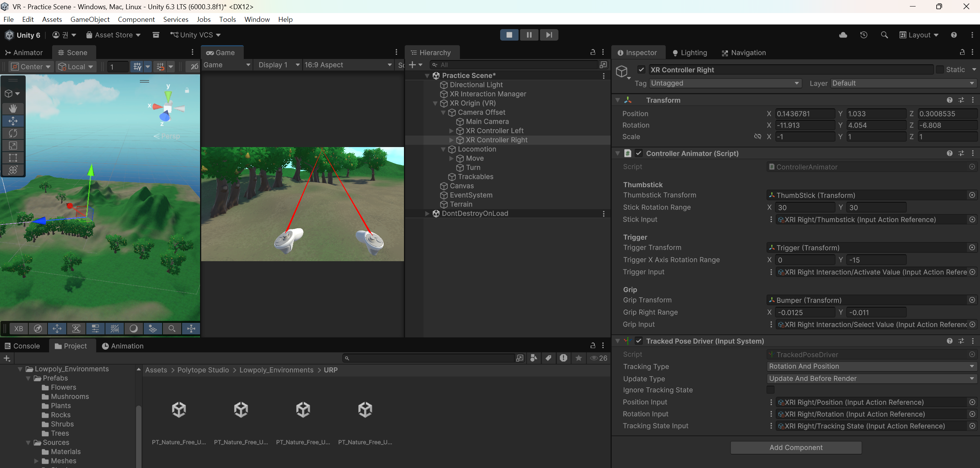Viewport: 980px width, 468px height.
Task: Open Undo History clock icon
Action: (863, 35)
